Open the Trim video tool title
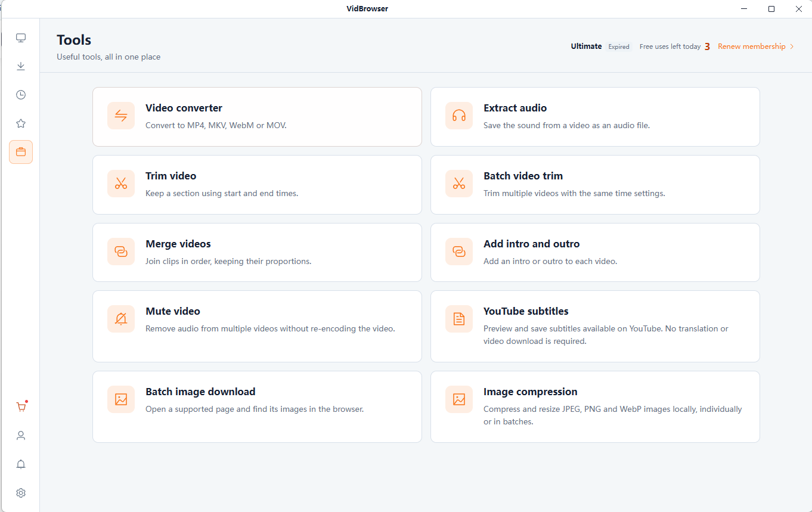Screen dimensions: 812x512 [x=171, y=176]
